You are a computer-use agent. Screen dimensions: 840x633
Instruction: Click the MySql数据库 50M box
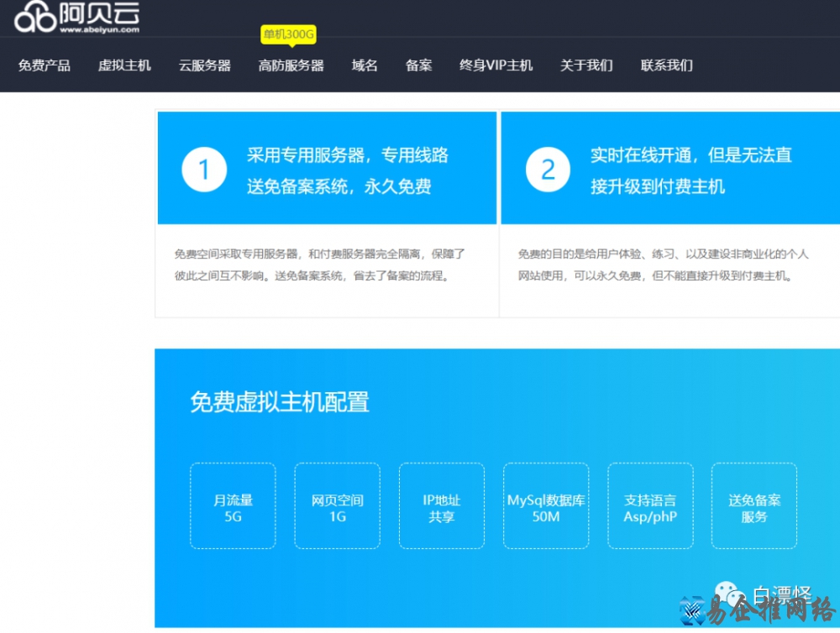pyautogui.click(x=546, y=506)
